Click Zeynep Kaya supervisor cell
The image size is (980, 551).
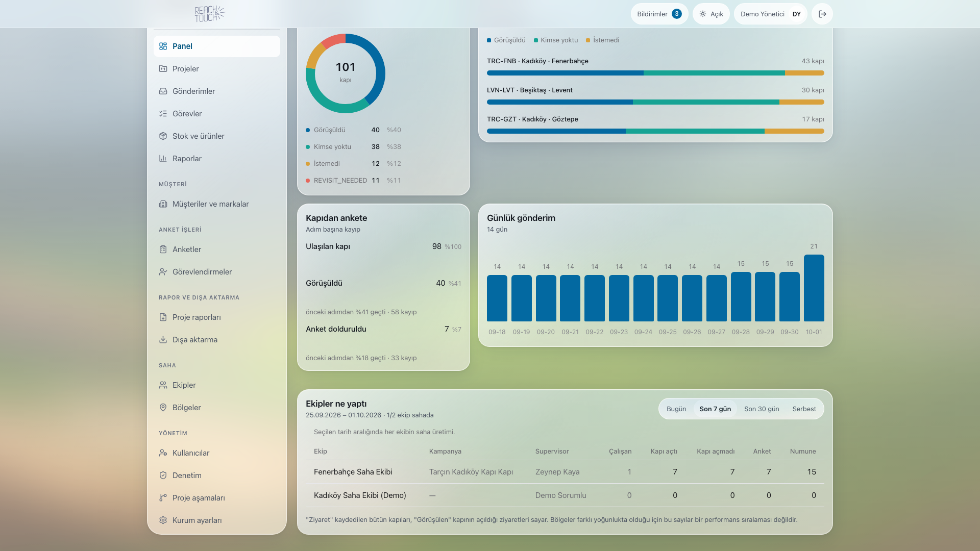point(557,472)
